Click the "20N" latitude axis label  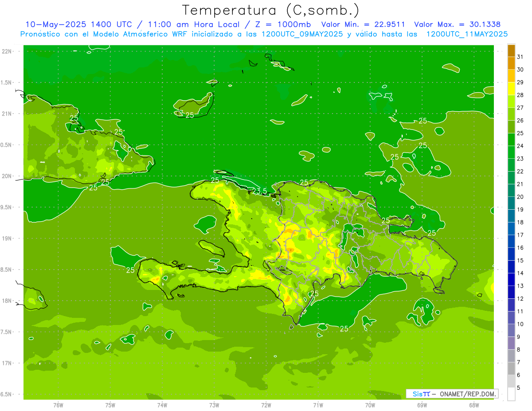click(7, 176)
